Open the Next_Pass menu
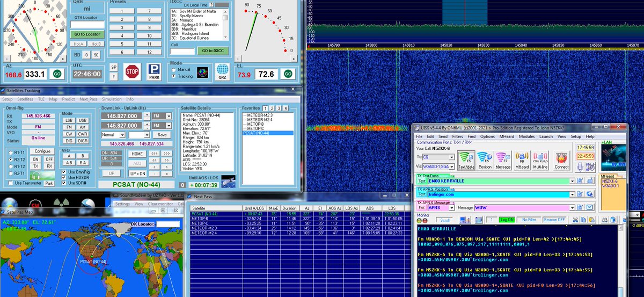644x297 pixels. pyautogui.click(x=89, y=99)
